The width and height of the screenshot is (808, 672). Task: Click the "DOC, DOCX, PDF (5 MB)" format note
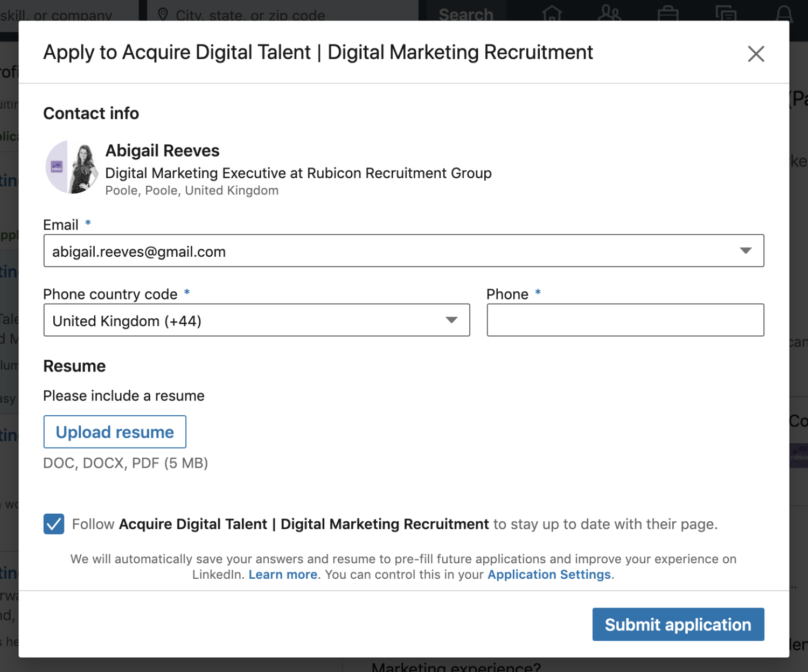pos(126,463)
